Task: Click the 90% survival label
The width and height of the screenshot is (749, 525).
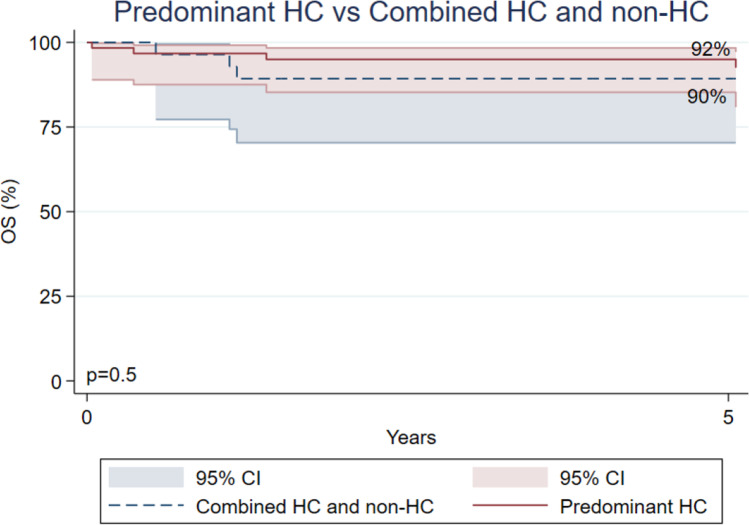Action: pos(707,97)
